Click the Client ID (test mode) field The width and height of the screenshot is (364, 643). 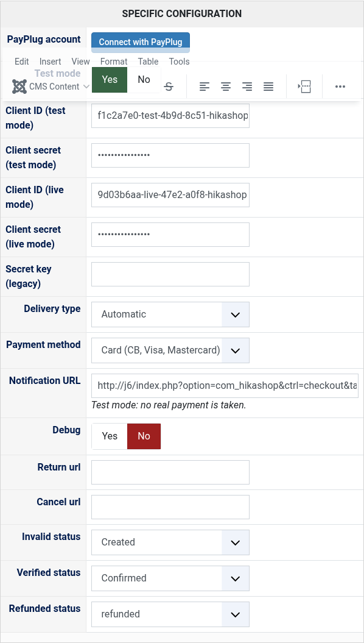tap(170, 116)
